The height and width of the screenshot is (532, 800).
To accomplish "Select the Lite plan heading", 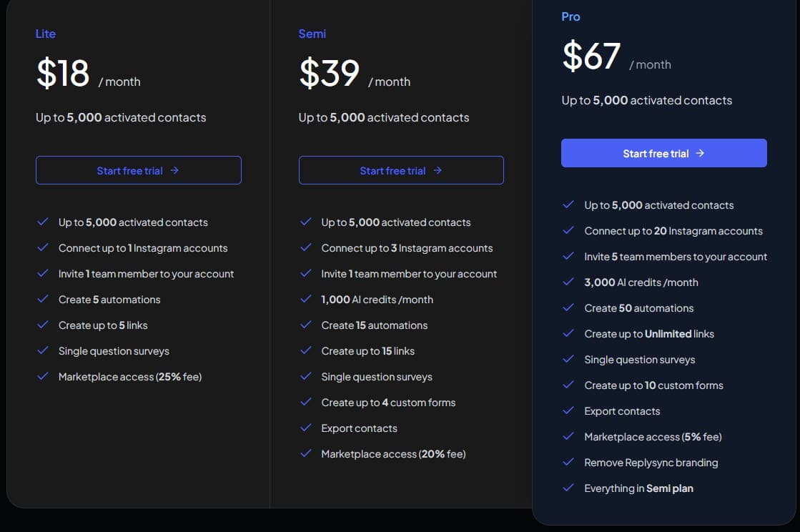I will [46, 33].
